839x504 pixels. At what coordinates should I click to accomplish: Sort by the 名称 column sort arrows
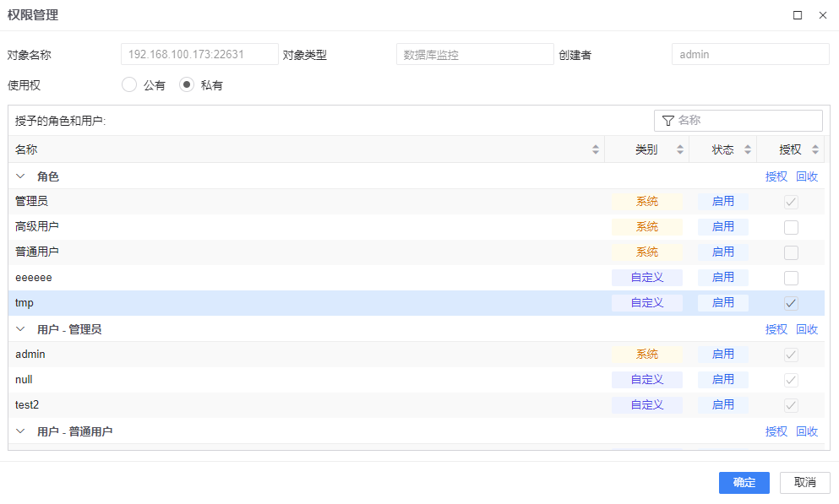click(596, 149)
